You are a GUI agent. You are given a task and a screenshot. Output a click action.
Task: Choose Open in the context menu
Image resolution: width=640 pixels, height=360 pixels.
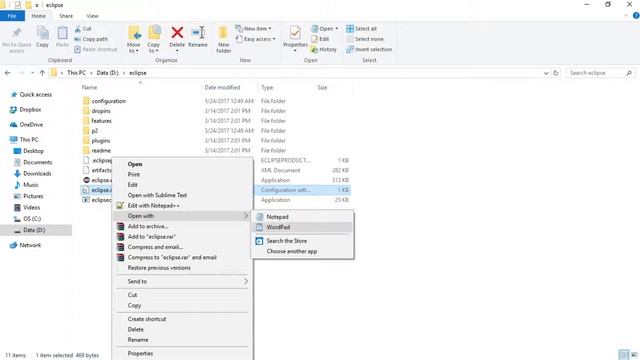[135, 164]
